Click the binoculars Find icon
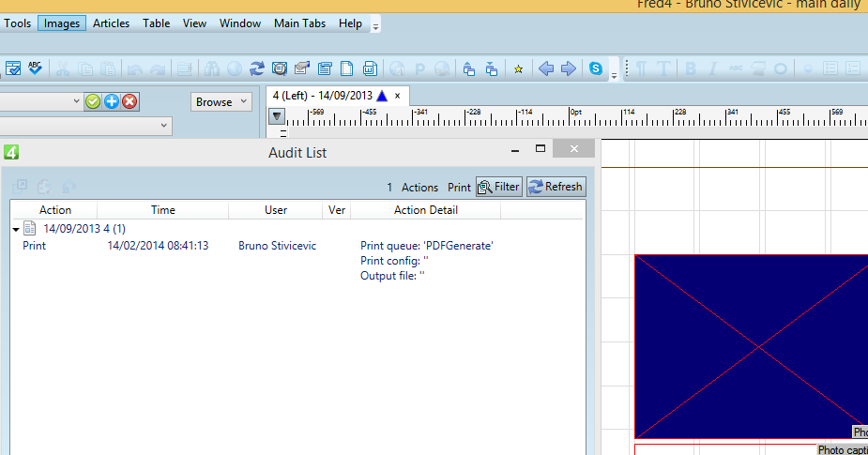 tap(211, 68)
